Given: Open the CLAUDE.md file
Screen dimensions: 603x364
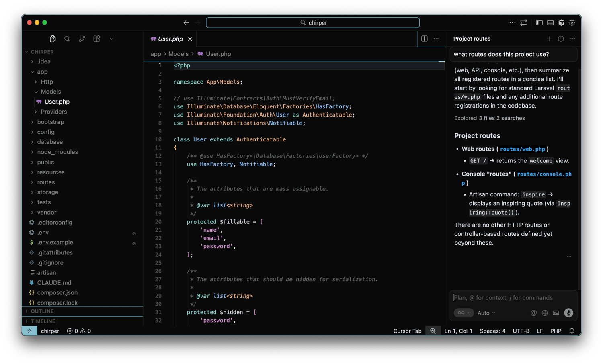Looking at the screenshot, I should point(82,282).
